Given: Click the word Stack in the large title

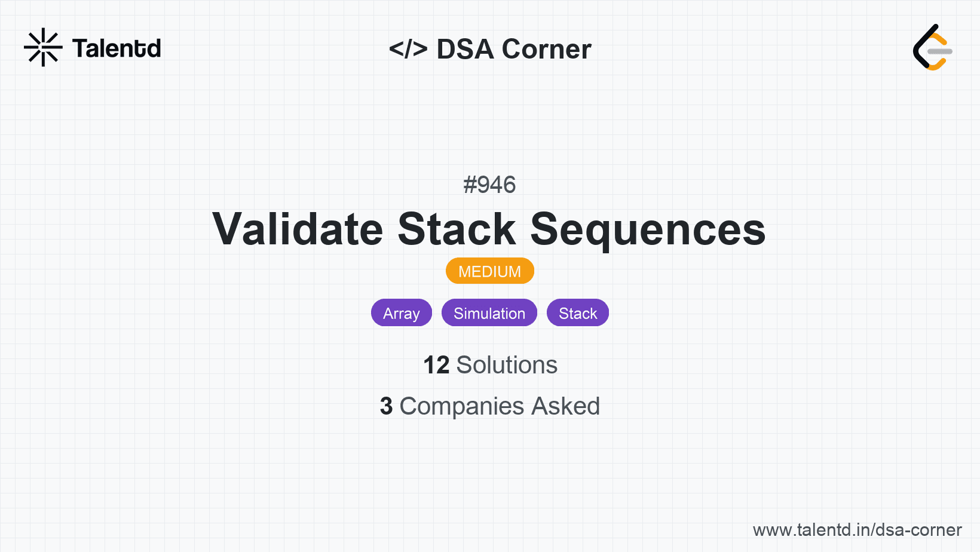Looking at the screenshot, I should [x=457, y=229].
